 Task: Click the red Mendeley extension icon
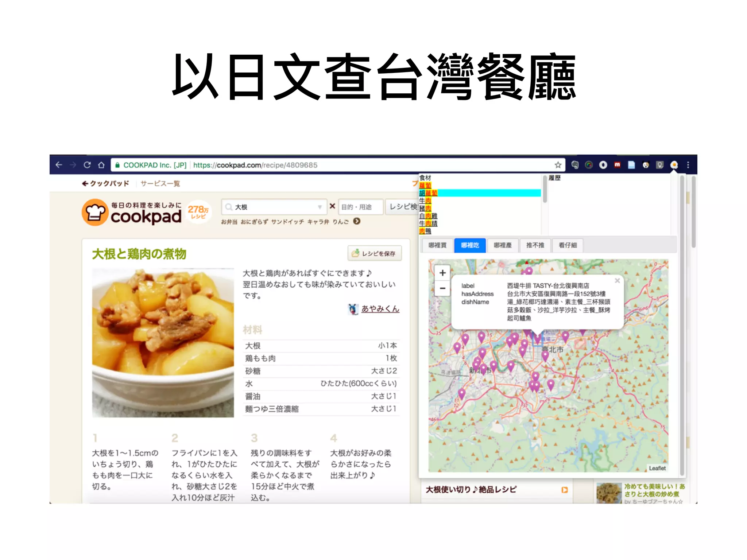[617, 165]
